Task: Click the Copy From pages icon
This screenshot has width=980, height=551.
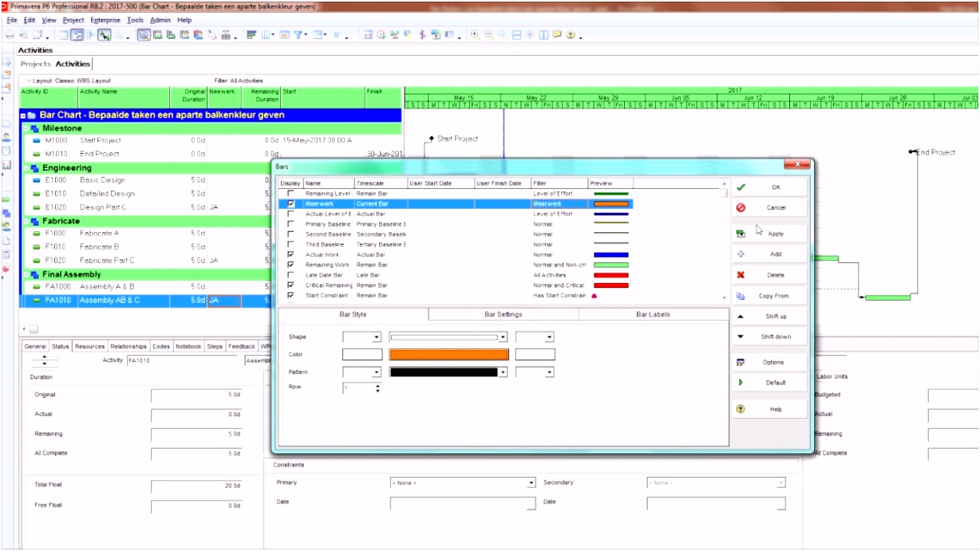Action: (741, 296)
